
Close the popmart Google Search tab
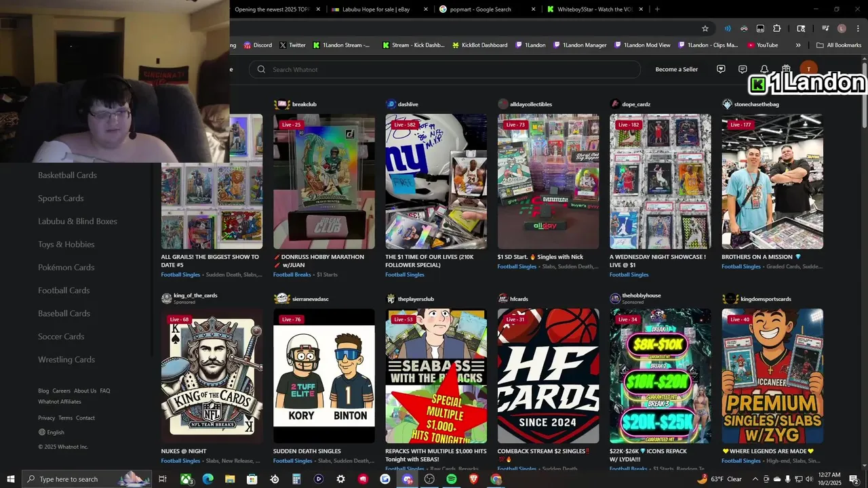(533, 9)
